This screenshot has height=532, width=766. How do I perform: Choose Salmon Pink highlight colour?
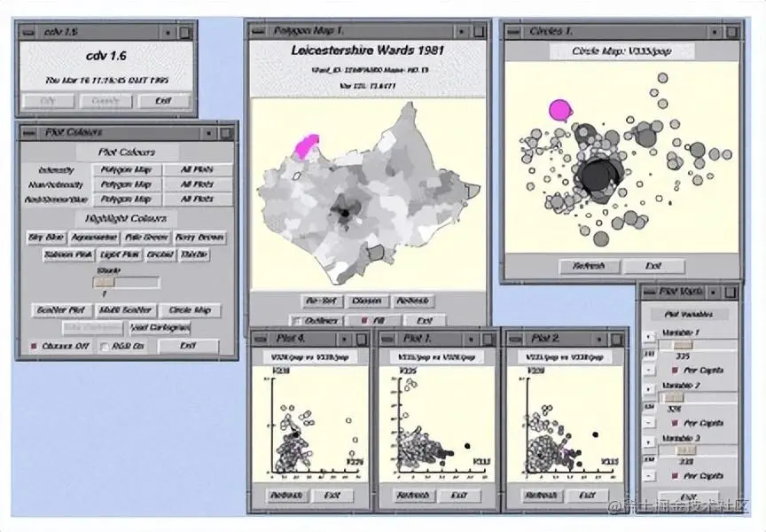[68, 254]
